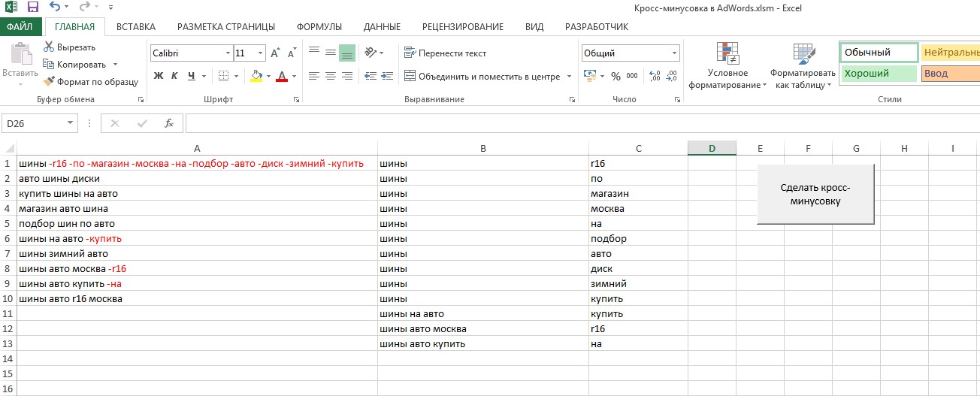Open the fill color dropdown arrow
This screenshot has width=980, height=396.
click(269, 76)
